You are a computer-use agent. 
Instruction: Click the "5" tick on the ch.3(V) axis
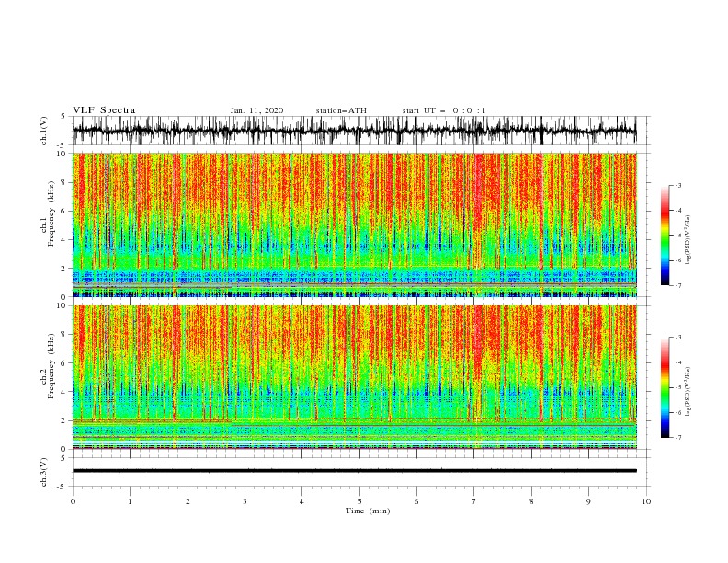(x=63, y=458)
